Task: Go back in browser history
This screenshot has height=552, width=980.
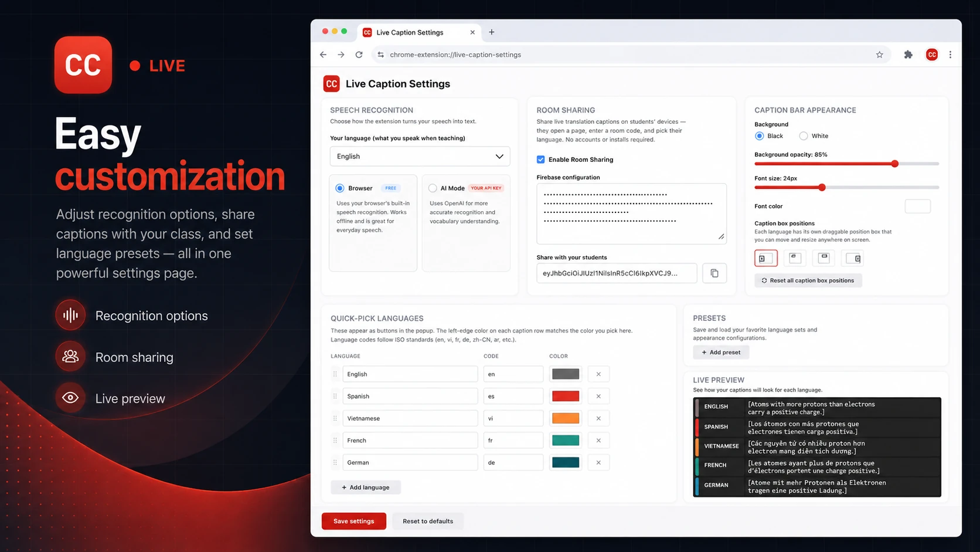Action: point(323,55)
